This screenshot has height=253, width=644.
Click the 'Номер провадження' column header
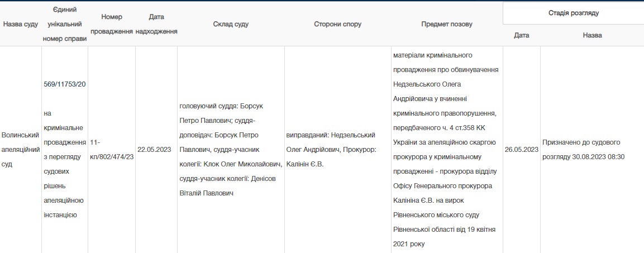coord(112,25)
